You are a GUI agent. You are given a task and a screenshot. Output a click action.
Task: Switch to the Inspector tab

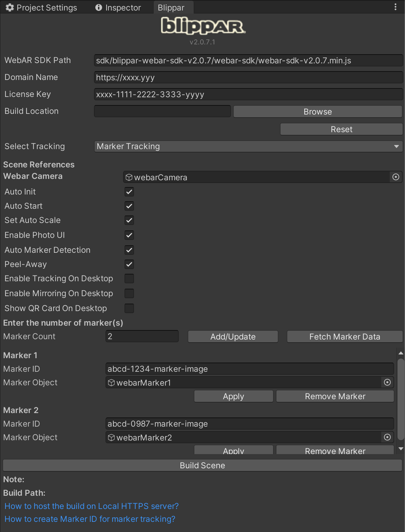[118, 7]
